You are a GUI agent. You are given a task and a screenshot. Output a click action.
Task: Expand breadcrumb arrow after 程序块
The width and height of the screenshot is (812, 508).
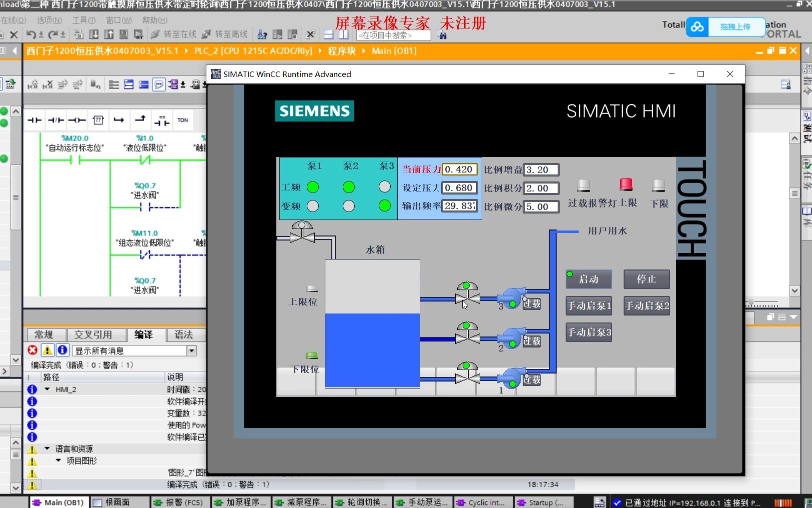click(363, 51)
